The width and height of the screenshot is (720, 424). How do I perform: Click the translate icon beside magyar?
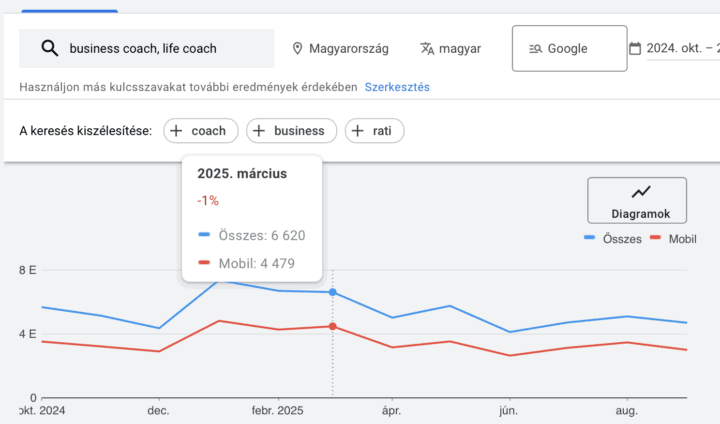(428, 48)
